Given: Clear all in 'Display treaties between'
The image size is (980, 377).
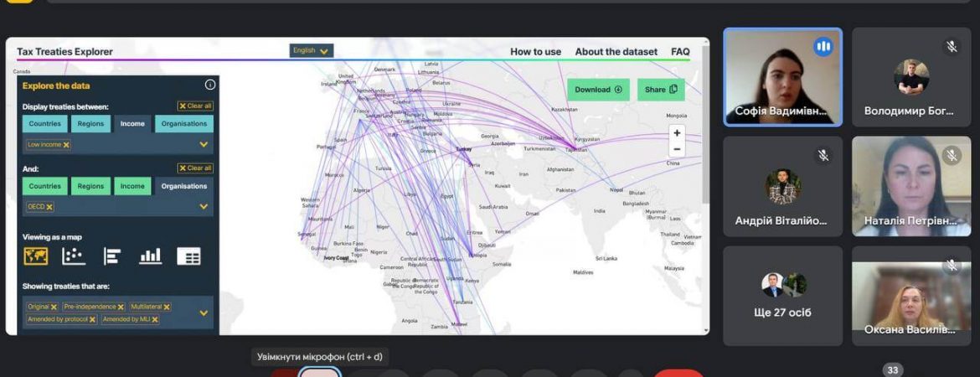Looking at the screenshot, I should tap(195, 106).
